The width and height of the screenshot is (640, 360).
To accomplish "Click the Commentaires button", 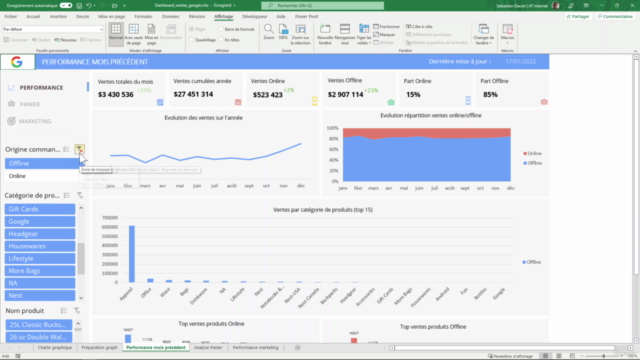I will (615, 17).
